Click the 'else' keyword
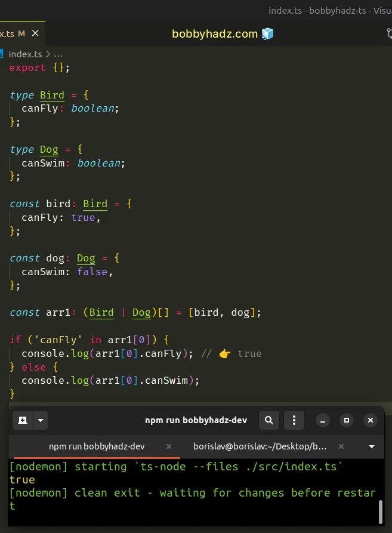 (33, 367)
